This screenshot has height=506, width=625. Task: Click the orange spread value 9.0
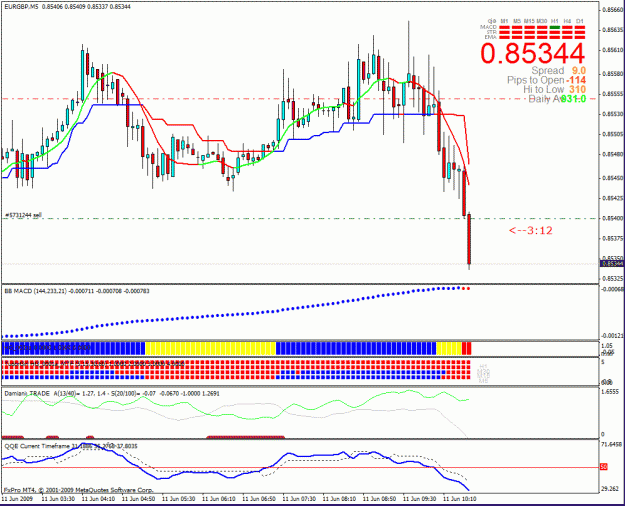click(x=579, y=71)
